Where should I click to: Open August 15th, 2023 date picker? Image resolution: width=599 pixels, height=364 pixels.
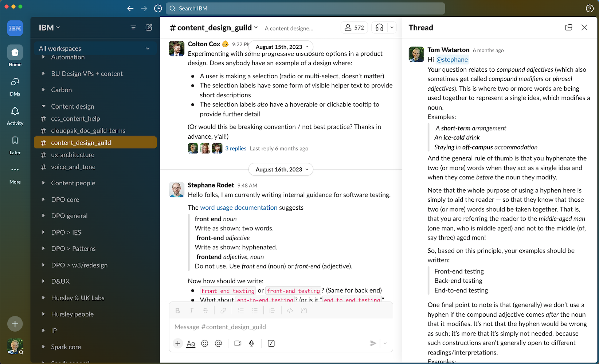281,47
